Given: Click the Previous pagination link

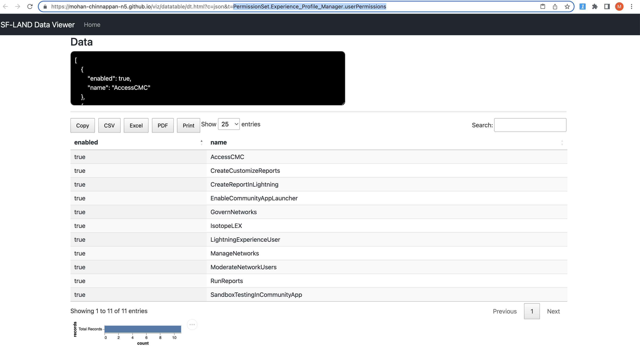Looking at the screenshot, I should [504, 311].
